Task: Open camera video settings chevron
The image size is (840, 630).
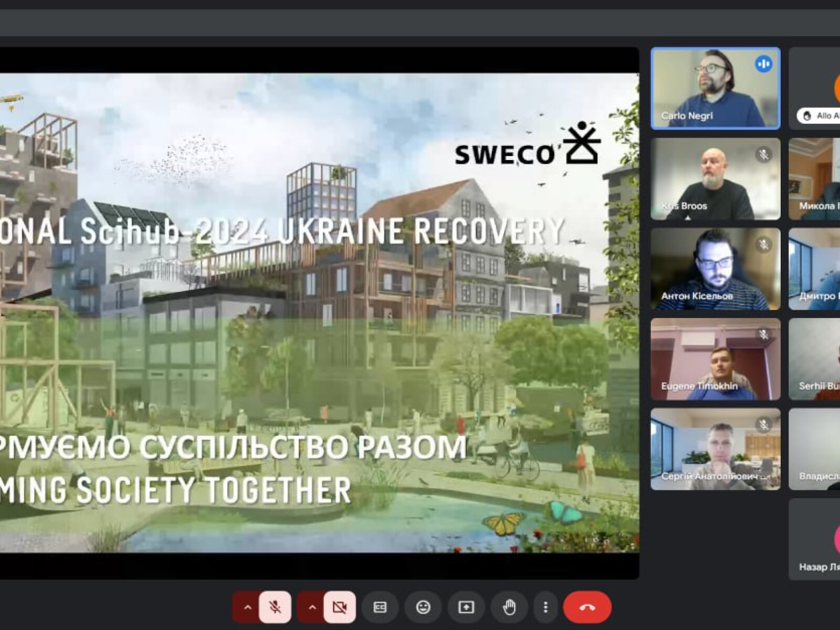Action: point(312,607)
